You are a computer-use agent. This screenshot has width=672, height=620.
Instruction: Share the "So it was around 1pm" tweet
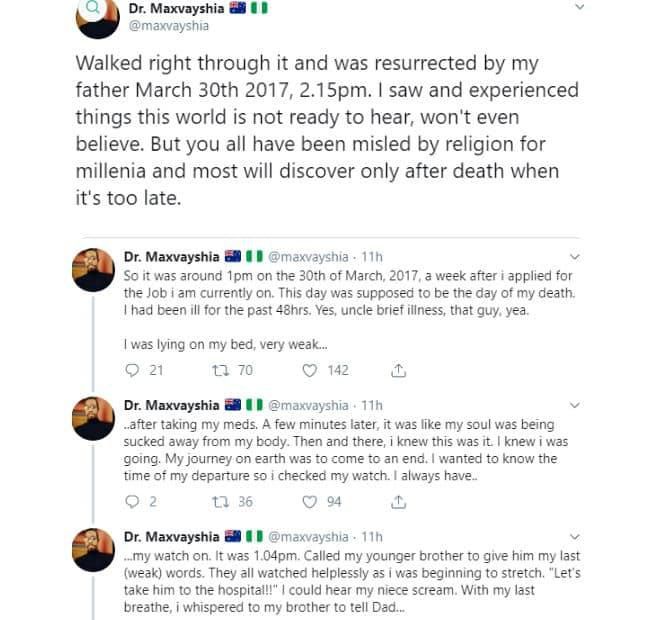coord(398,370)
